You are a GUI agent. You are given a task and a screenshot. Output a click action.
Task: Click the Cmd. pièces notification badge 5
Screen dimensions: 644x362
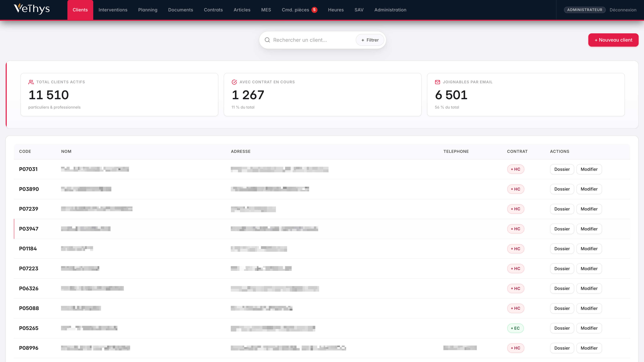[x=314, y=10]
